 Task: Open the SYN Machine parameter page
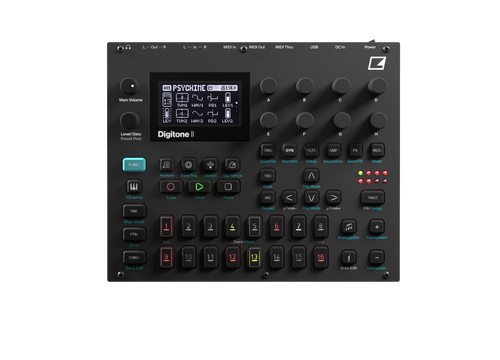289,150
